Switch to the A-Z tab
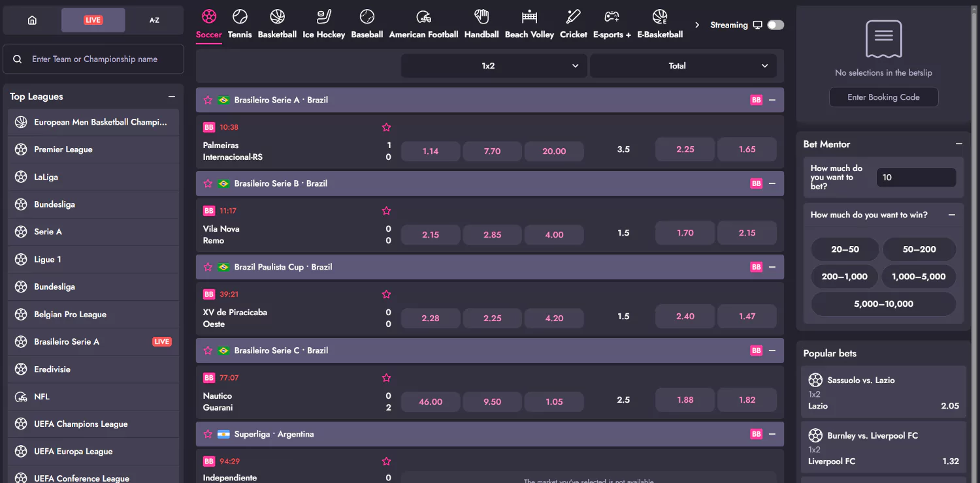This screenshot has width=980, height=483. 154,20
